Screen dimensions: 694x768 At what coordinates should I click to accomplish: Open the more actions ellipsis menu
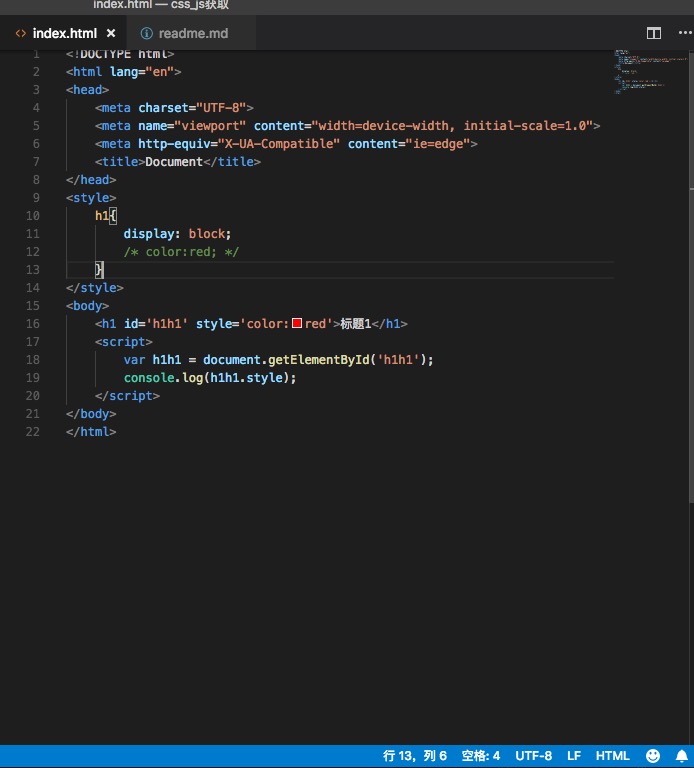tap(685, 33)
